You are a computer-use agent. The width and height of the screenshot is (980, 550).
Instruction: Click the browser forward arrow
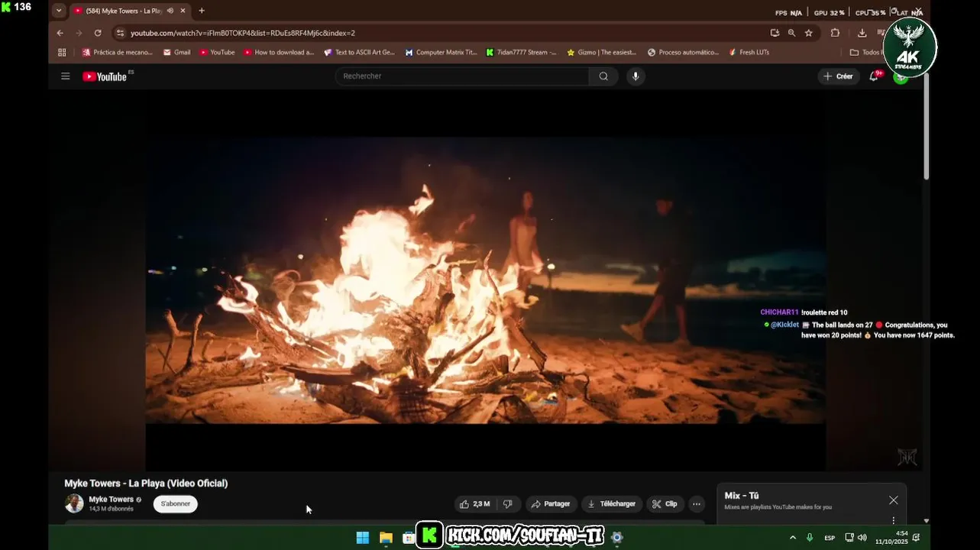[x=79, y=33]
